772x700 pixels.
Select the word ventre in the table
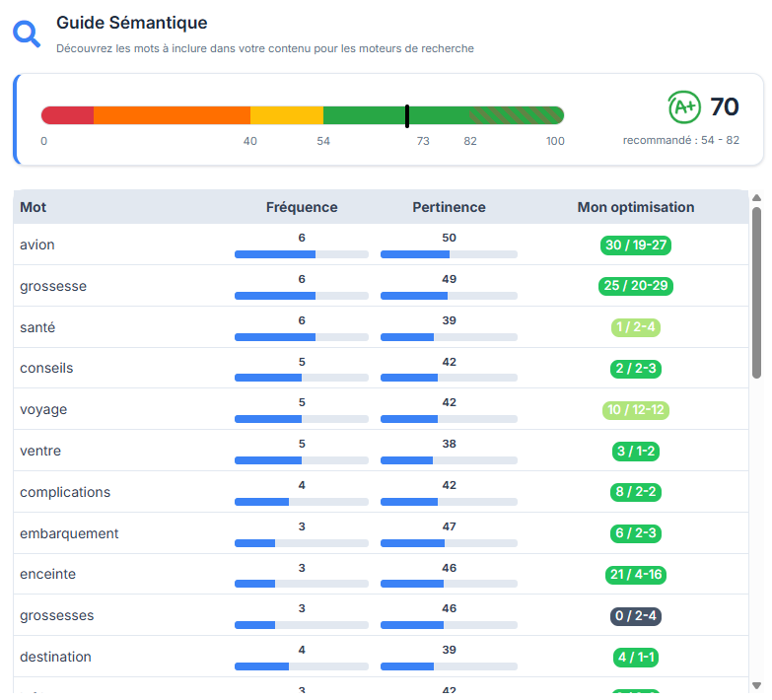40,451
